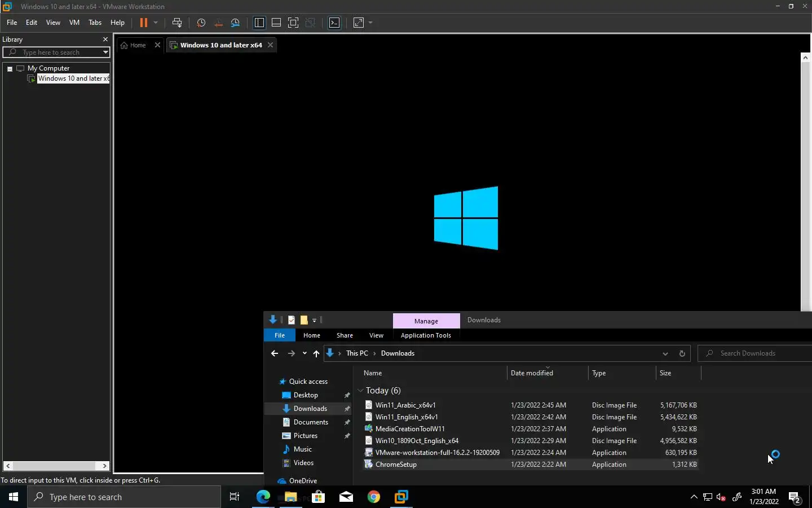
Task: Collapse the My Computer tree node
Action: (10, 68)
